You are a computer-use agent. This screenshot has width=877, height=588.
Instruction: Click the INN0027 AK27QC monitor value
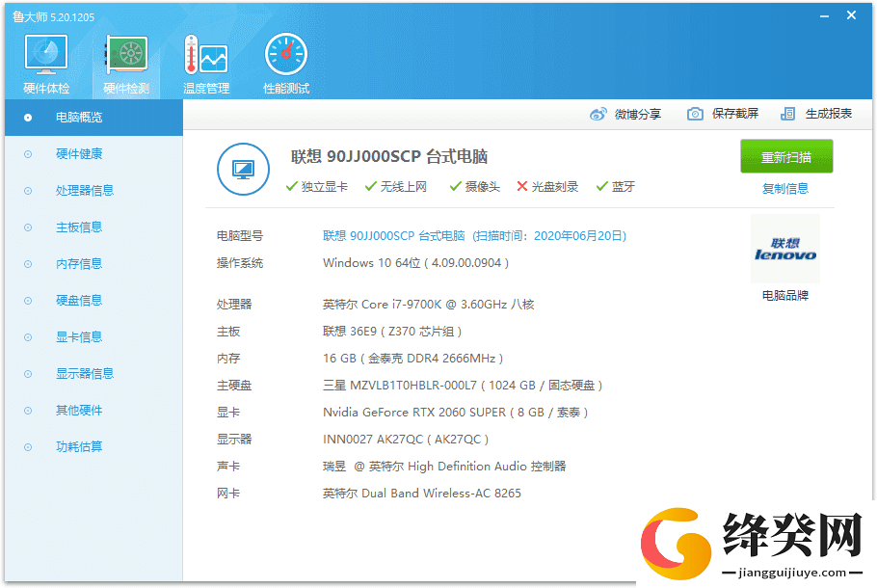click(x=406, y=440)
